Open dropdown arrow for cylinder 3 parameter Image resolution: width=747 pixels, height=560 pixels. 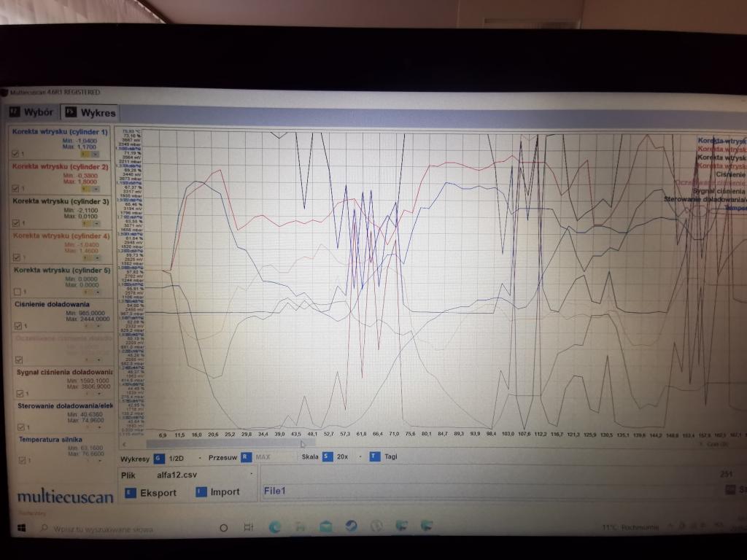[97, 223]
